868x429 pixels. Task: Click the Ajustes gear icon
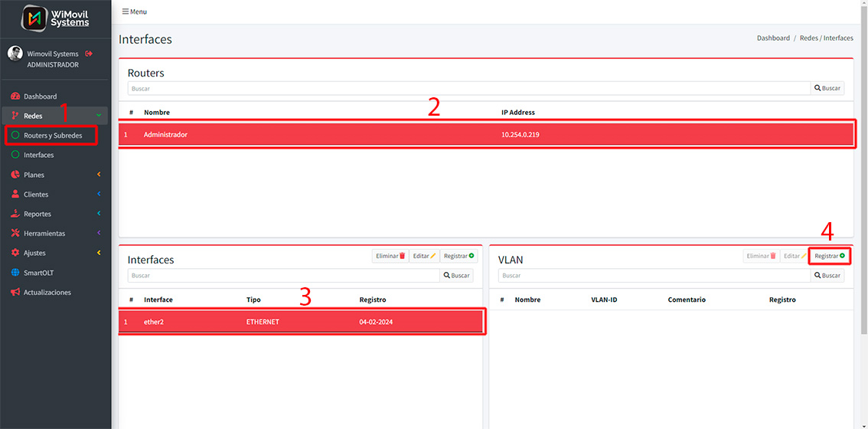[x=15, y=253]
